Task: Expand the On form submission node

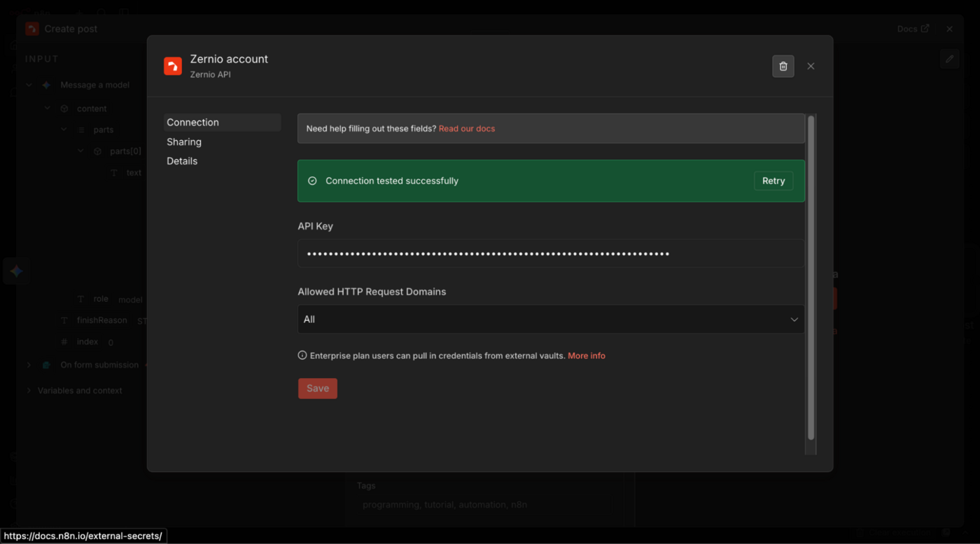Action: (x=29, y=365)
